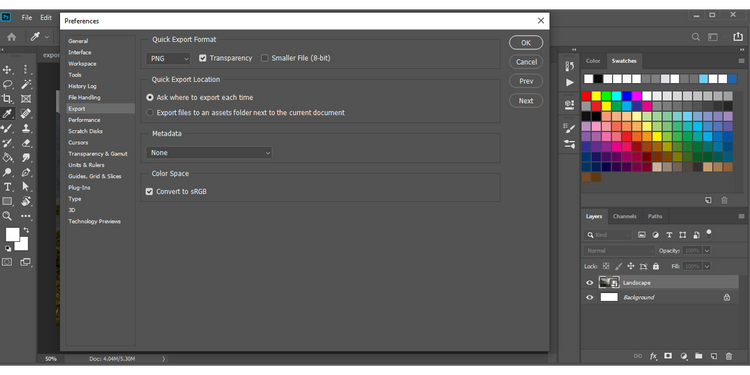Open the PNG format dropdown
Image resolution: width=750 pixels, height=375 pixels.
click(168, 58)
